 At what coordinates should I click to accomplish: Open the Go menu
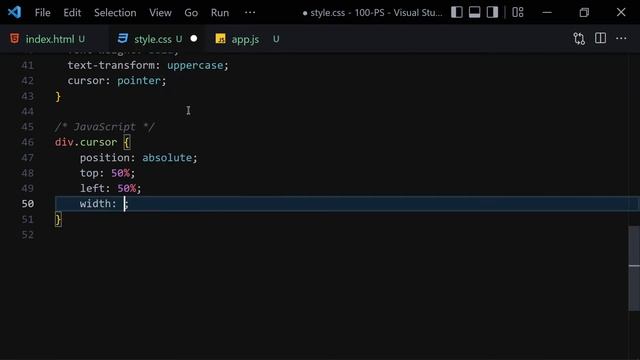coord(191,13)
